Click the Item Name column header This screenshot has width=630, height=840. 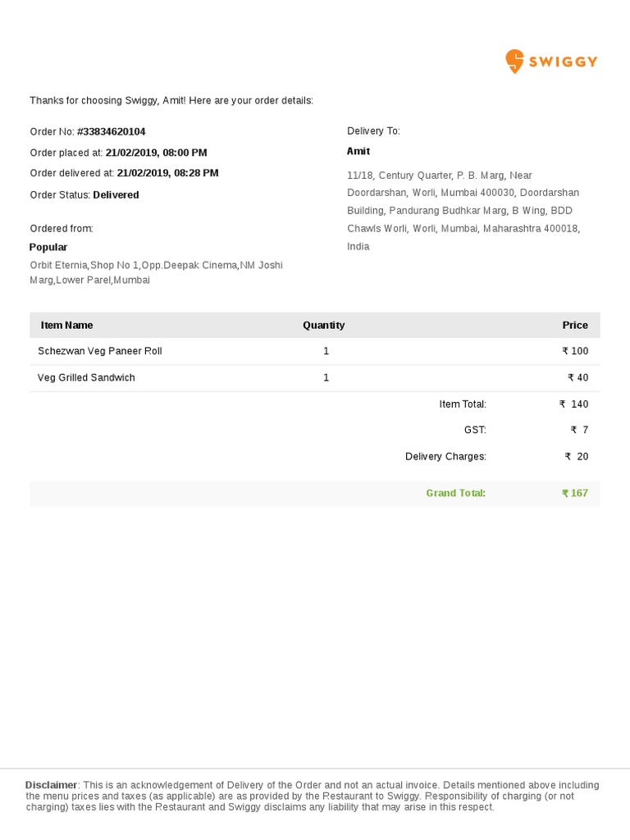coord(67,325)
